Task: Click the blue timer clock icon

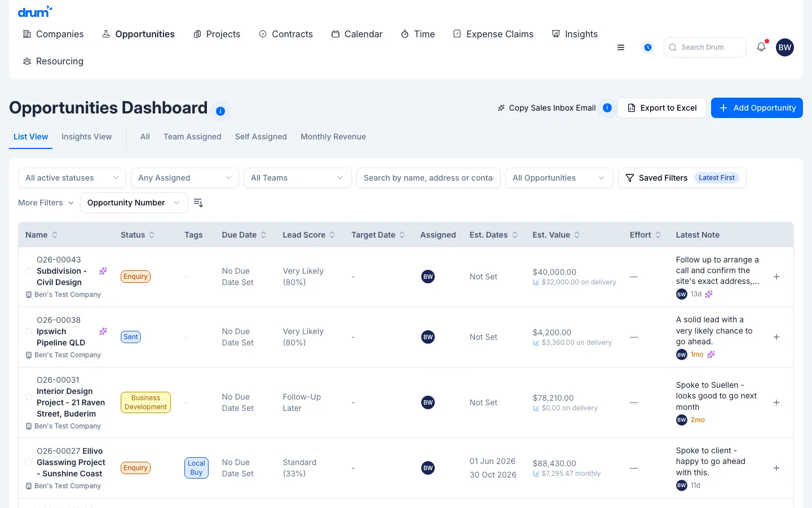Action: (648, 47)
